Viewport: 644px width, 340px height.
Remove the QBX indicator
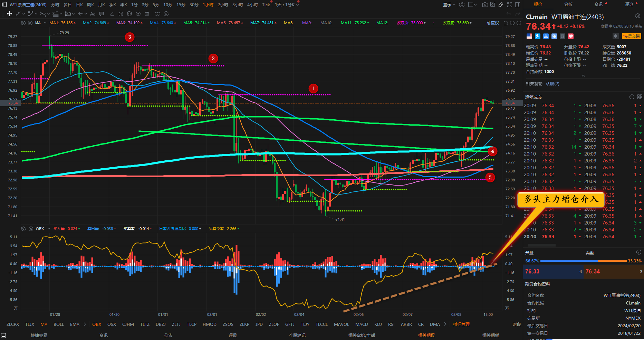[x=31, y=229]
